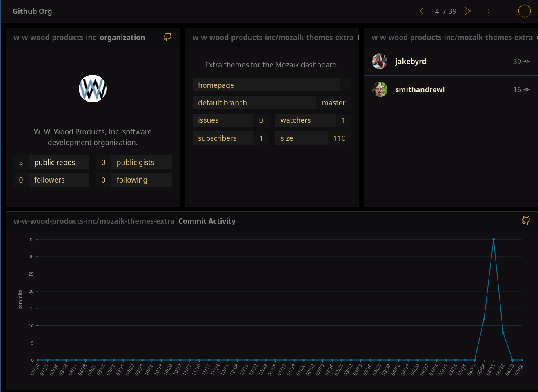Click the 4 / 39 dashboard counter

(x=446, y=11)
